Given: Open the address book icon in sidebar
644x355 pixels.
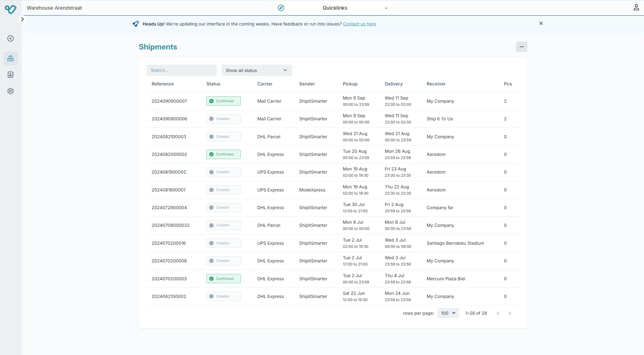Looking at the screenshot, I should [x=11, y=75].
